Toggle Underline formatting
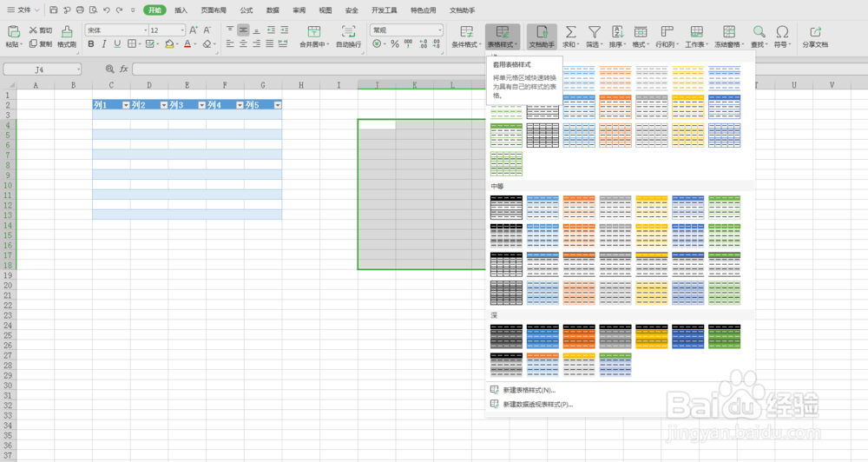The height and width of the screenshot is (462, 868). [117, 43]
